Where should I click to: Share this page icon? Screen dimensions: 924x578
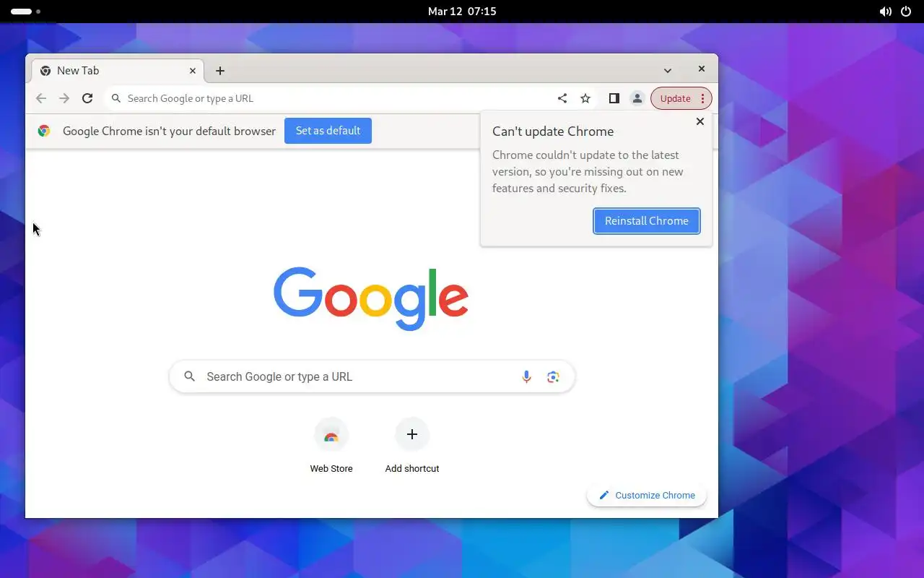562,98
